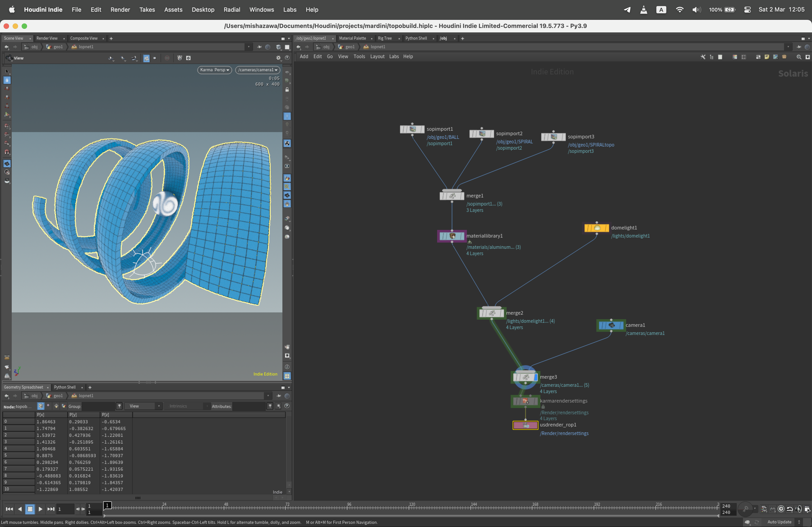The image size is (812, 527).
Task: Select the materiallibrary1 node
Action: click(x=452, y=236)
